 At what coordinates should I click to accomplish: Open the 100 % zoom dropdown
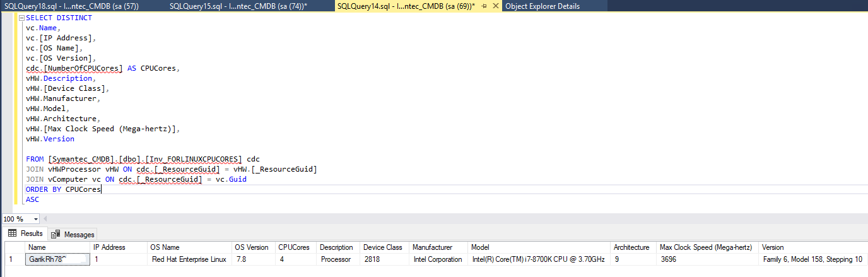(x=35, y=219)
